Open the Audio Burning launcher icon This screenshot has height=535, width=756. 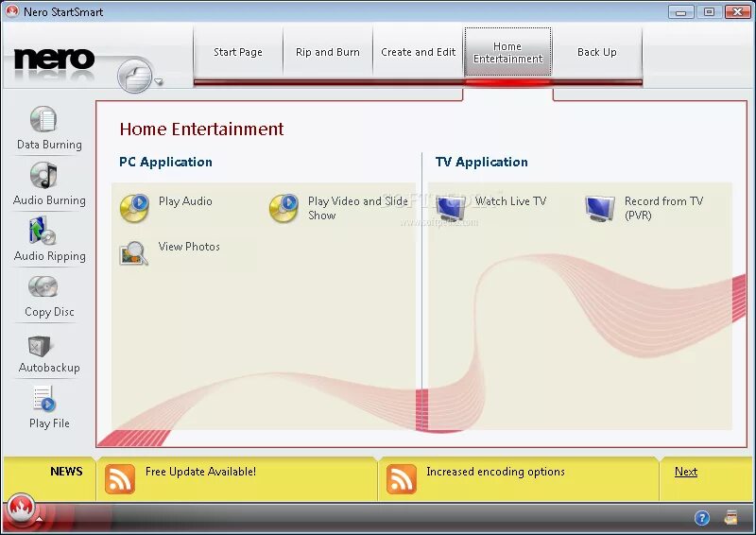coord(43,175)
